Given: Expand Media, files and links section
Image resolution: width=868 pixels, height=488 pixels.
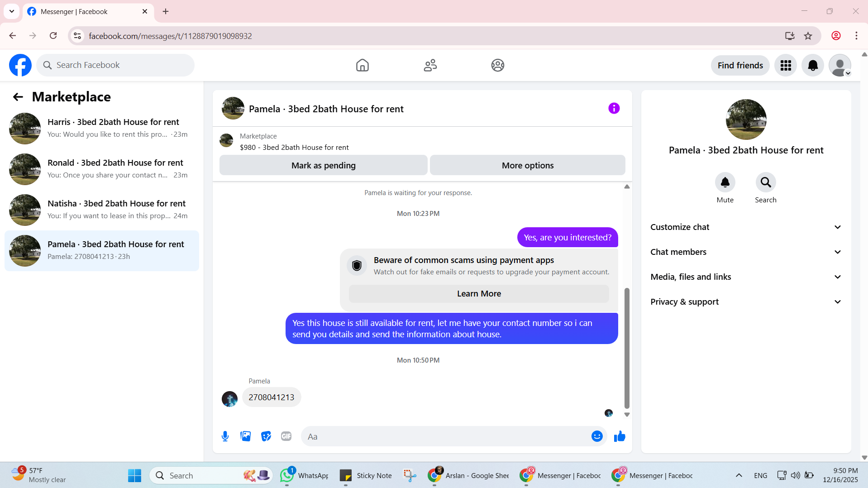Looking at the screenshot, I should (x=746, y=277).
